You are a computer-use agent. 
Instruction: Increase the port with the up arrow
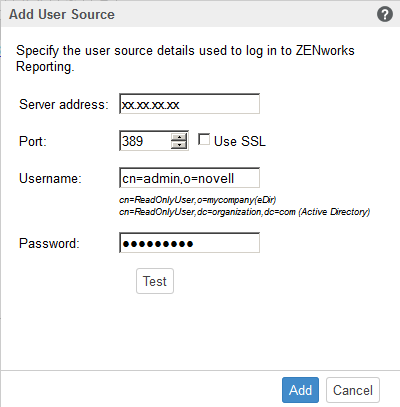pyautogui.click(x=179, y=137)
